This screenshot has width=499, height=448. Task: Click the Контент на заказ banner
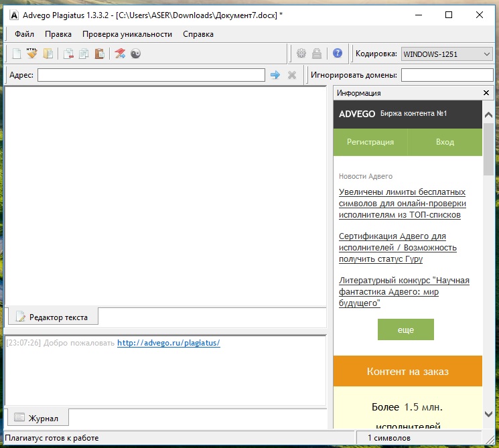coord(408,371)
